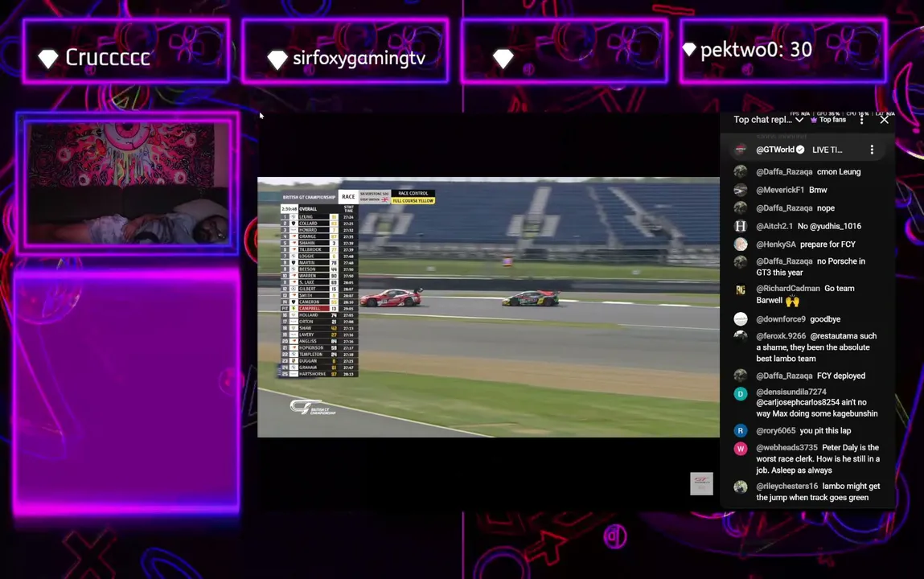Screen dimensions: 924x579
Task: Click the diamond icon beside pektwo0: 30
Action: coord(689,50)
